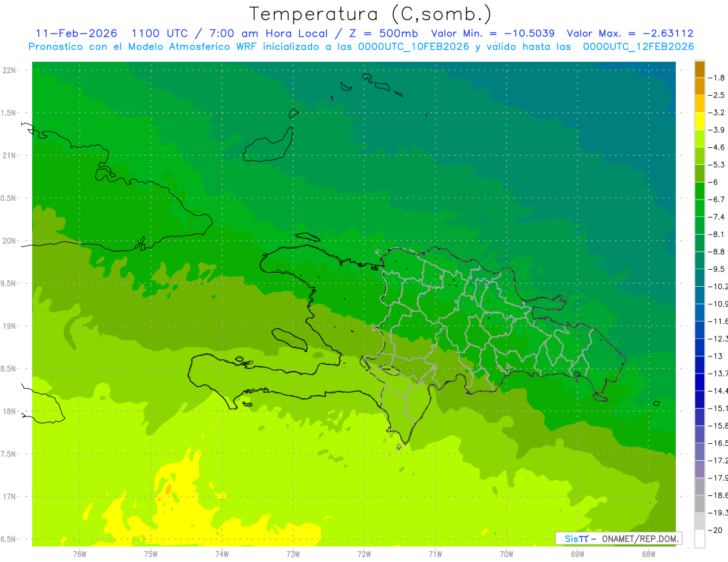Image resolution: width=728 pixels, height=562 pixels.
Task: Click the green swatch between -6 and -6.7
Action: tap(699, 191)
